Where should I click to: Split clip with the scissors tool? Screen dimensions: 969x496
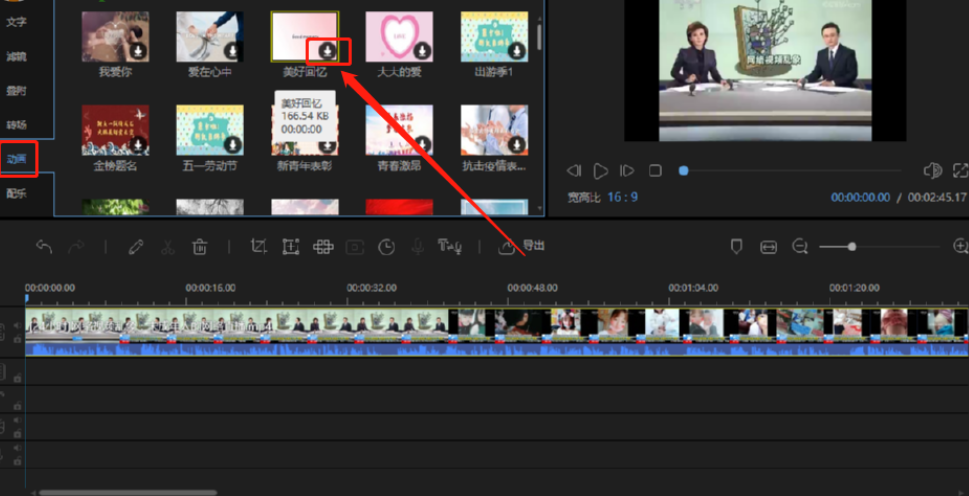(167, 247)
